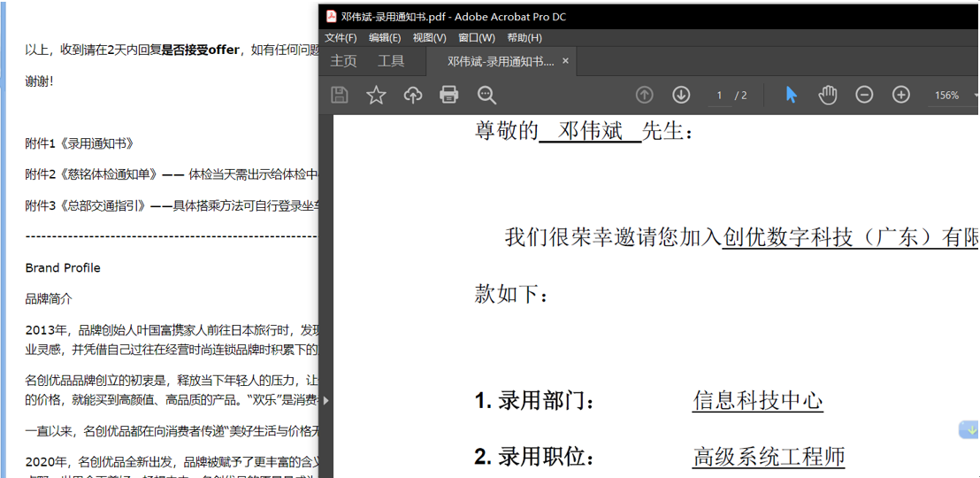
Task: Click the page count / 2 text
Action: click(740, 96)
